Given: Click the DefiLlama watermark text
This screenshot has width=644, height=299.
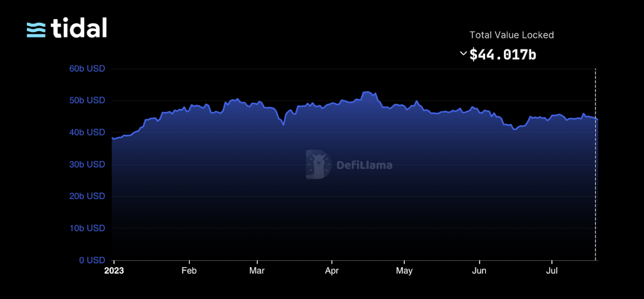Looking at the screenshot, I should tap(364, 165).
